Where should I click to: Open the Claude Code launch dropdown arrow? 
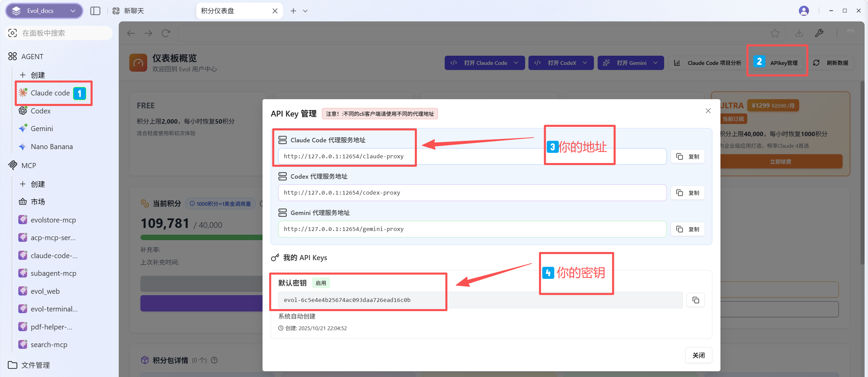tap(516, 63)
